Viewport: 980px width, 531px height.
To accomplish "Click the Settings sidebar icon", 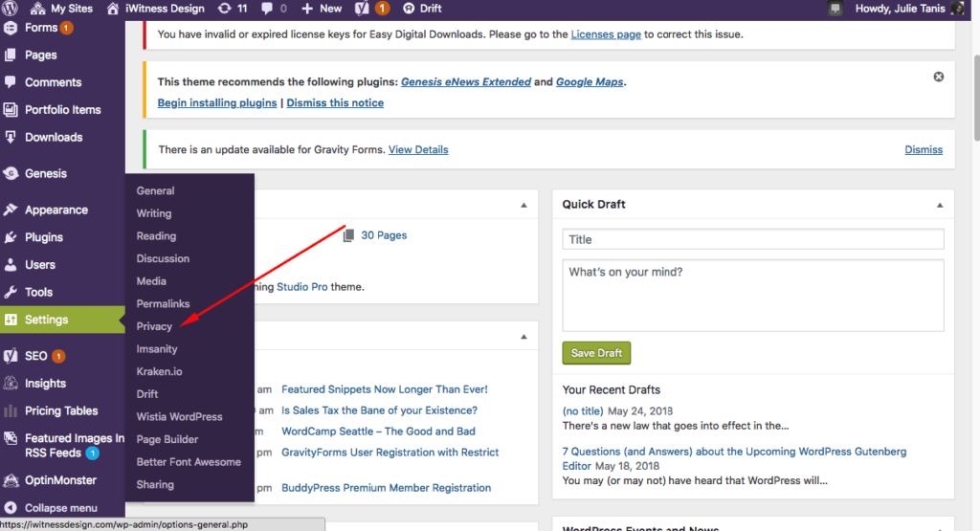I will coord(10,320).
